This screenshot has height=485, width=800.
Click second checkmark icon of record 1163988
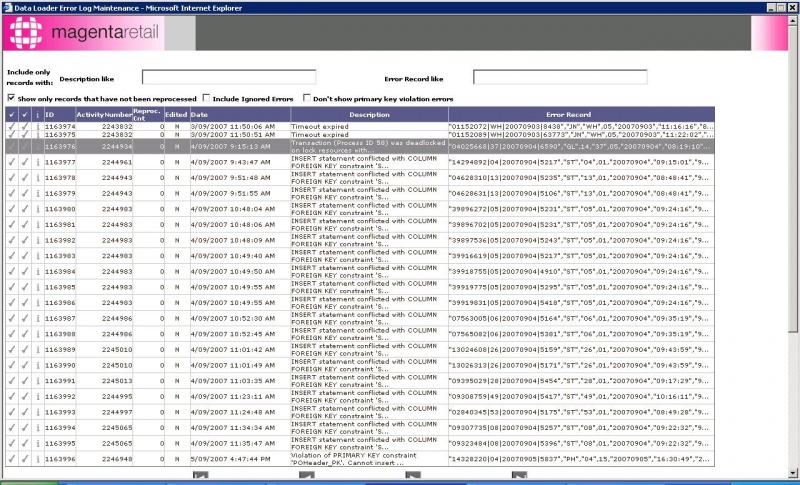tap(25, 334)
